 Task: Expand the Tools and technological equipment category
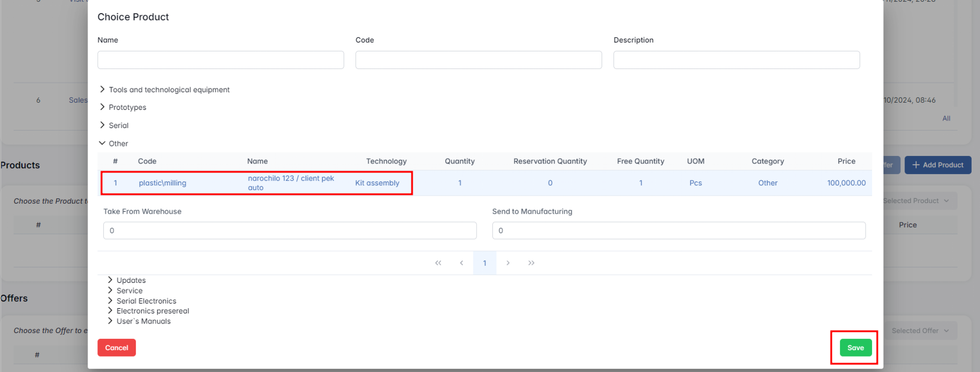point(103,90)
